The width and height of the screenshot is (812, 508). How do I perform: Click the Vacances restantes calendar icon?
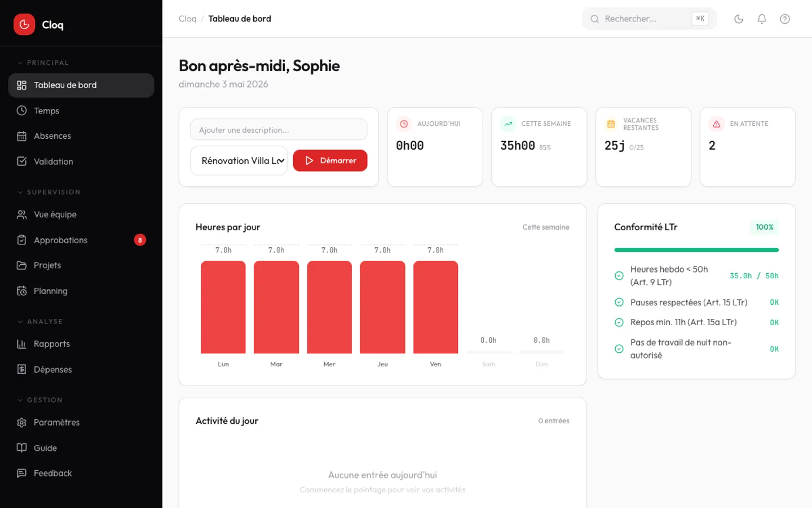tap(611, 124)
